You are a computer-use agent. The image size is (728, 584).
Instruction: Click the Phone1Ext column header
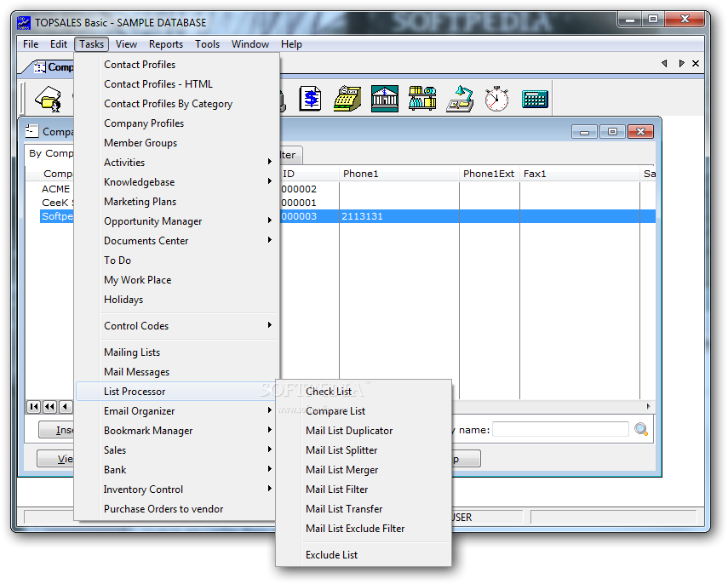pos(489,174)
